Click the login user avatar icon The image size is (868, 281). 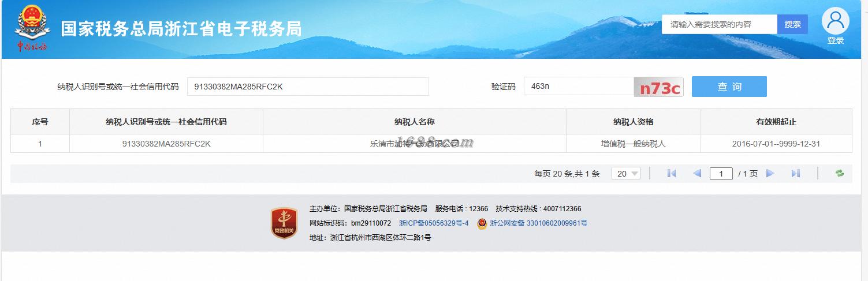click(835, 21)
